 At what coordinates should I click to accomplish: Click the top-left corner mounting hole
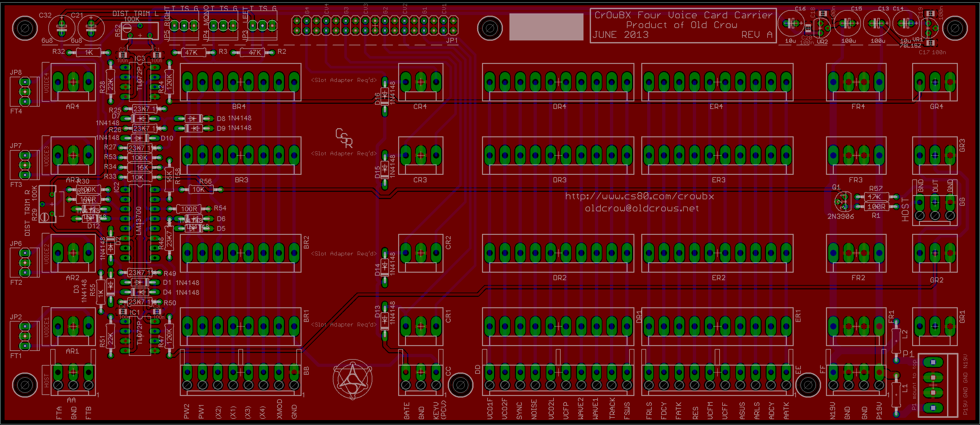point(25,27)
